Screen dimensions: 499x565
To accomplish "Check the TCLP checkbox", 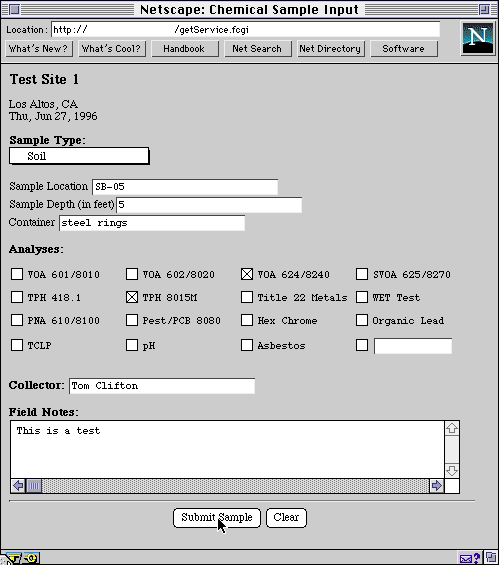I will [x=17, y=345].
